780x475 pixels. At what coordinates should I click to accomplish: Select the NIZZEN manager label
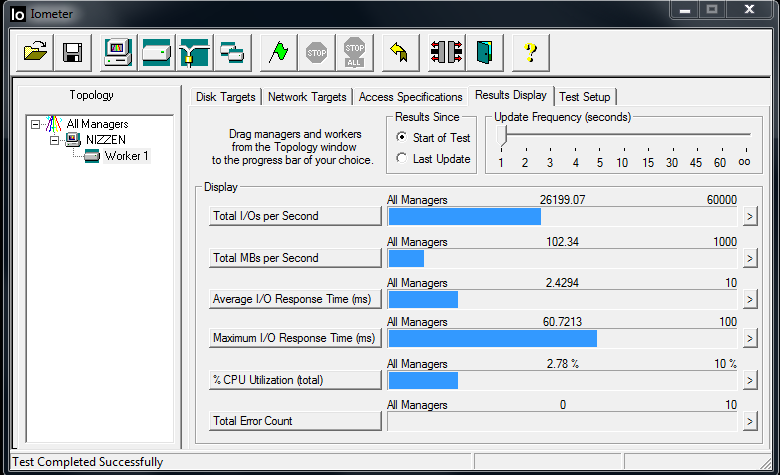click(x=106, y=140)
